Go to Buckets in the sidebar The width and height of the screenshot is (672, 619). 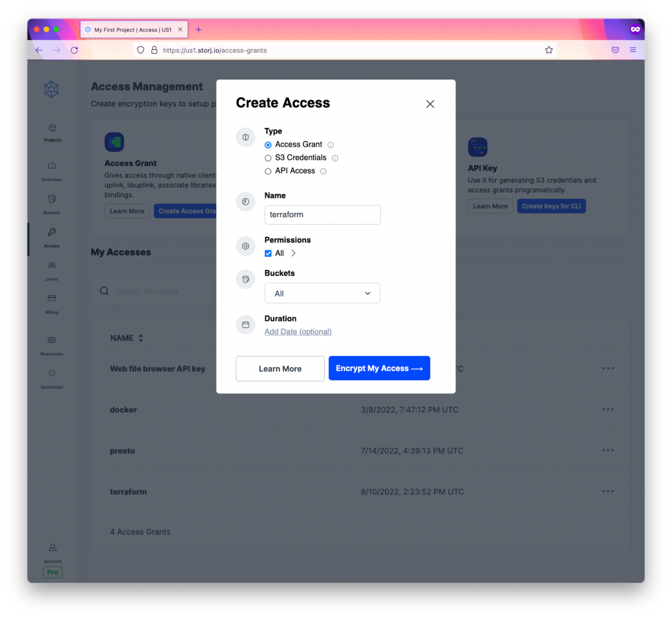click(x=52, y=204)
